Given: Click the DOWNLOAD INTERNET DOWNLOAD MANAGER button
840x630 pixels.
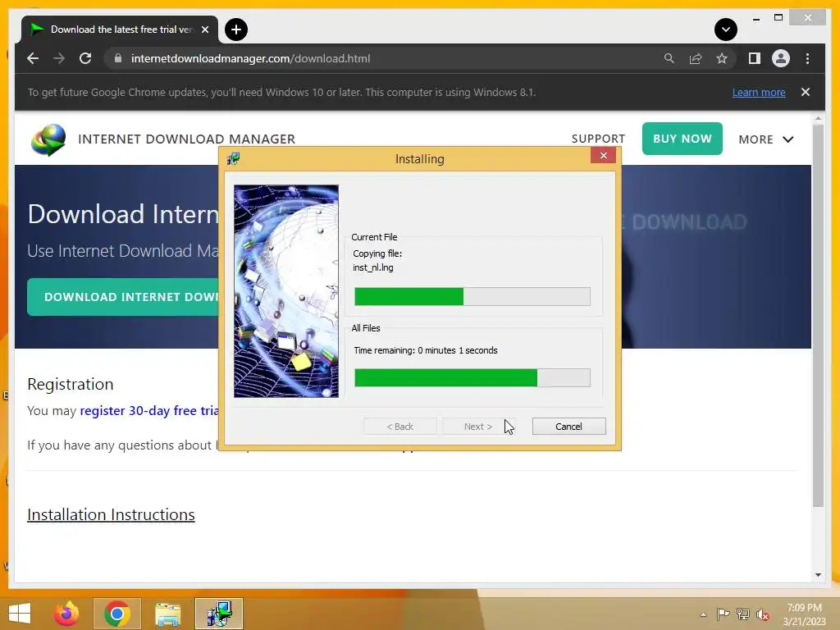Looking at the screenshot, I should pyautogui.click(x=123, y=297).
